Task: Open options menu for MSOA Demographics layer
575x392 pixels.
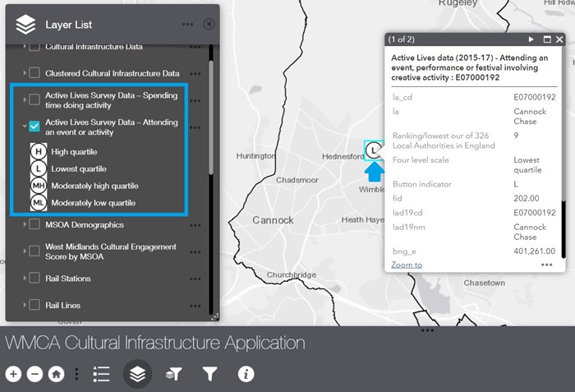Action: [x=195, y=224]
